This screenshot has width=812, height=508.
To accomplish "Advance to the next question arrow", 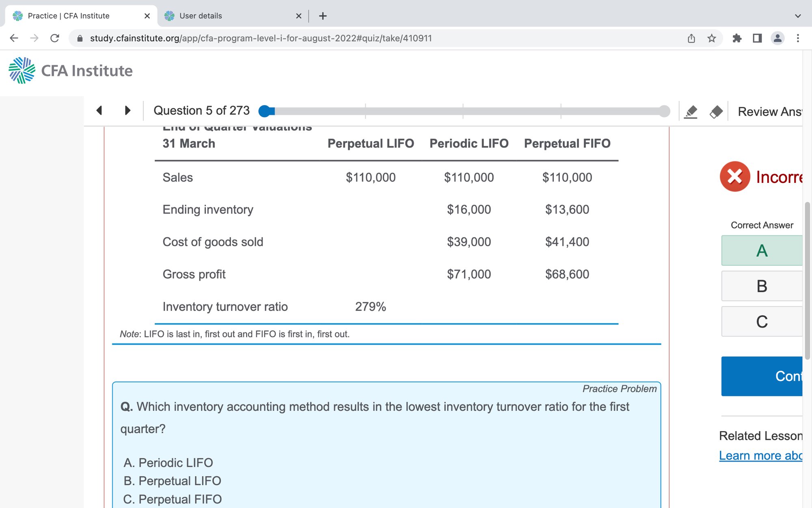I will [x=127, y=111].
